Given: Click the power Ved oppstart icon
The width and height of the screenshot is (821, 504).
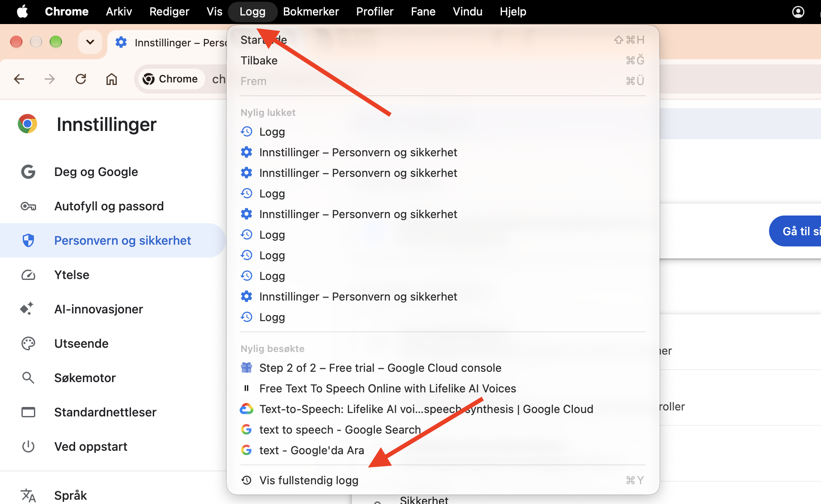Looking at the screenshot, I should point(28,446).
